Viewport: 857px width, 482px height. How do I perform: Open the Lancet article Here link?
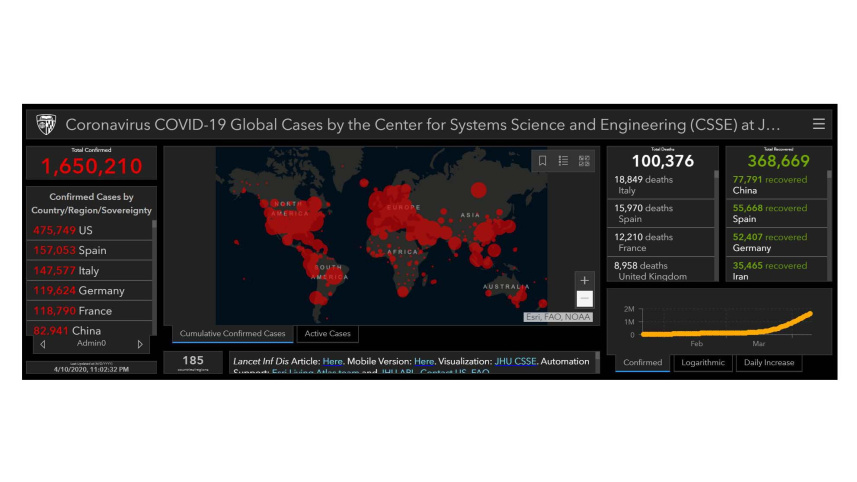click(332, 361)
